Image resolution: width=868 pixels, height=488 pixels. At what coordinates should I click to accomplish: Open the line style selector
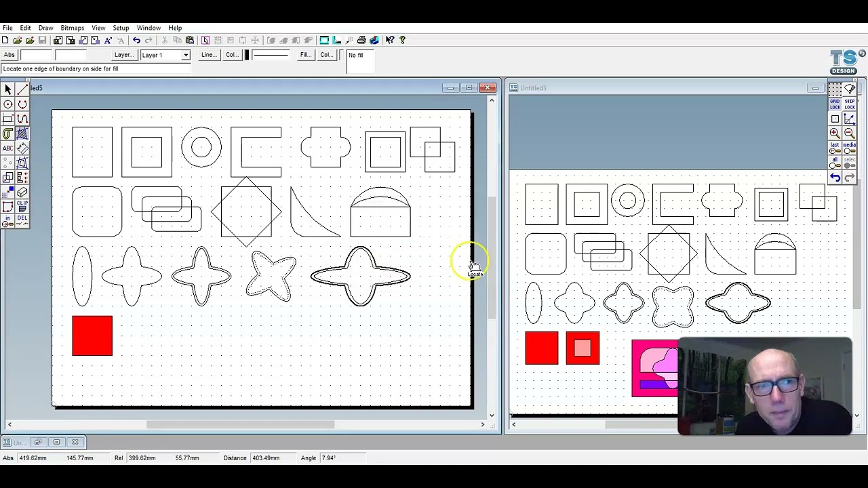(271, 55)
